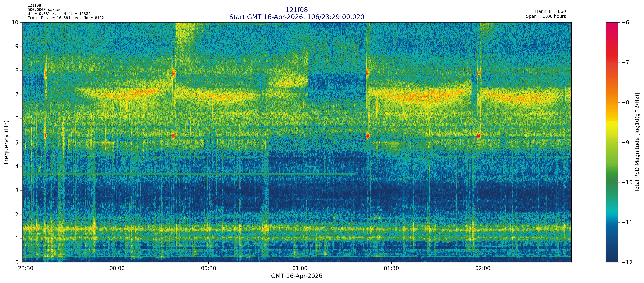Click the 'Frequency (Hz)' y-axis label

[x=6, y=142]
